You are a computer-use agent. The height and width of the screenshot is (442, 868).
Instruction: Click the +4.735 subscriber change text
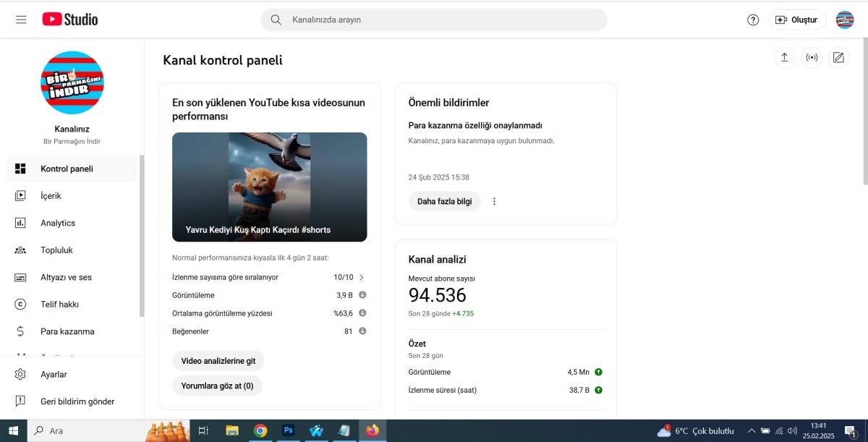coord(463,313)
